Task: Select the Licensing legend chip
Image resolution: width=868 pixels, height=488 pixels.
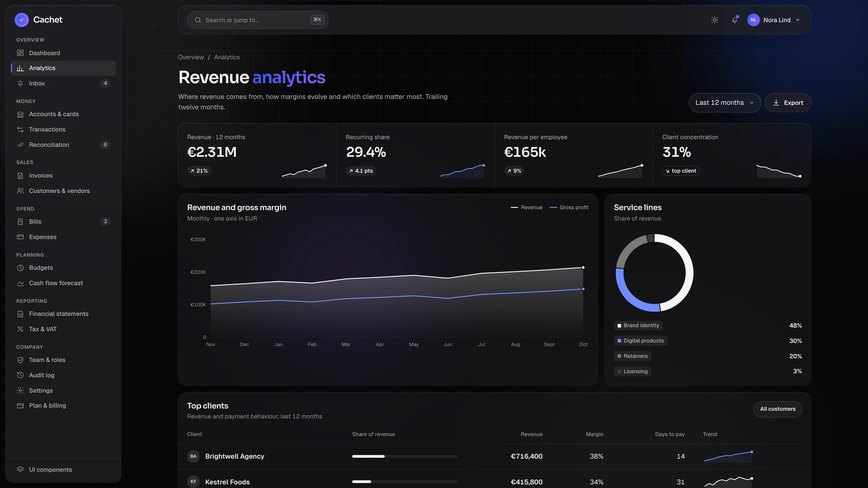Action: click(x=632, y=371)
